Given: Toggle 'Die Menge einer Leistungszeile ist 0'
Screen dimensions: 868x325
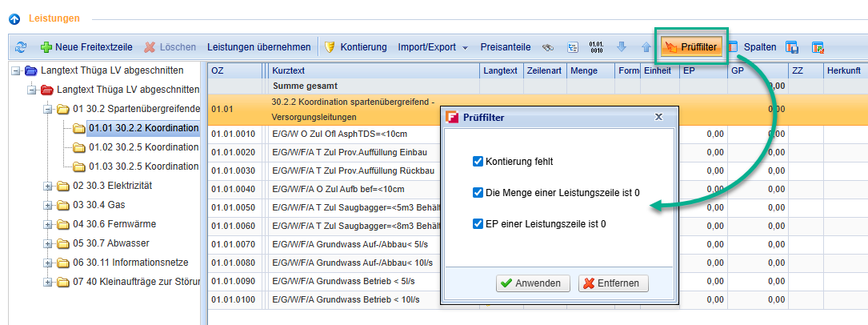Looking at the screenshot, I should coord(478,193).
